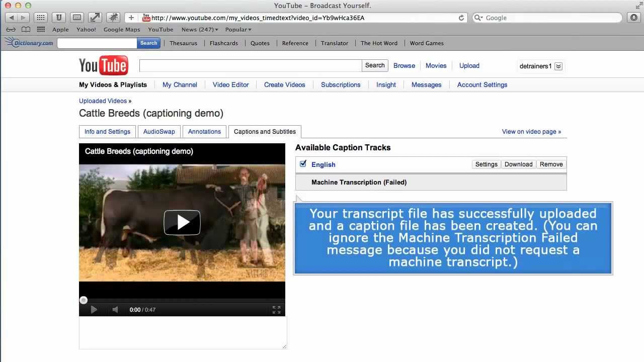Click the Dictionary.com logo
This screenshot has width=644, height=362.
coord(29,43)
